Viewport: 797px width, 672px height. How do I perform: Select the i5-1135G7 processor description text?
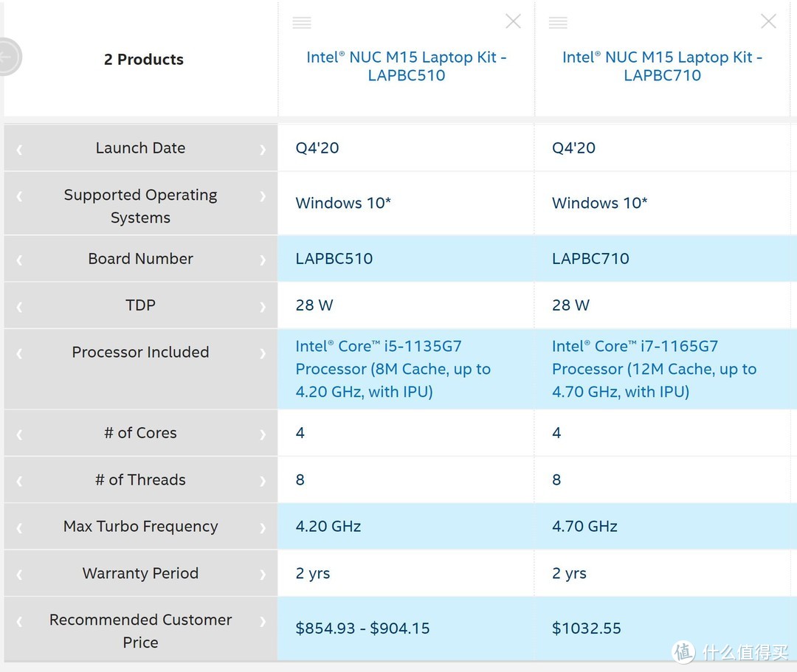(x=393, y=369)
